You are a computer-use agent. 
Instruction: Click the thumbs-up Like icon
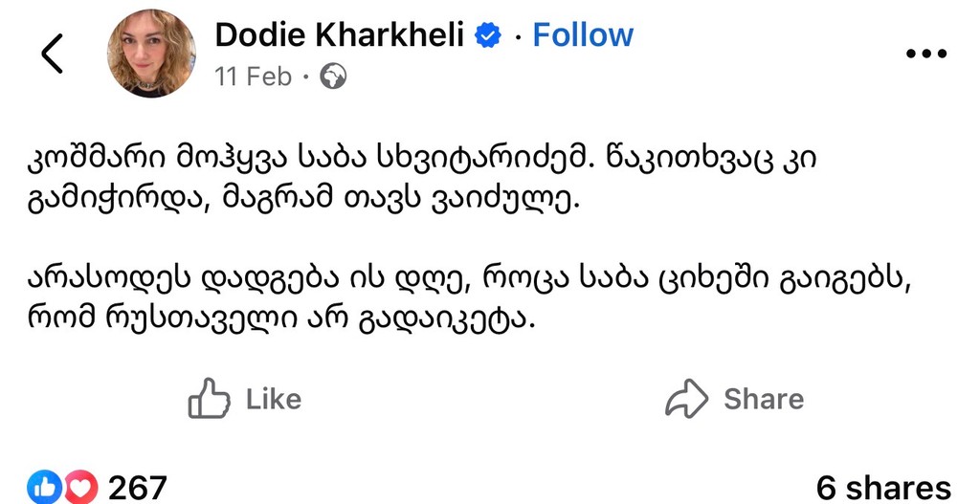[209, 399]
